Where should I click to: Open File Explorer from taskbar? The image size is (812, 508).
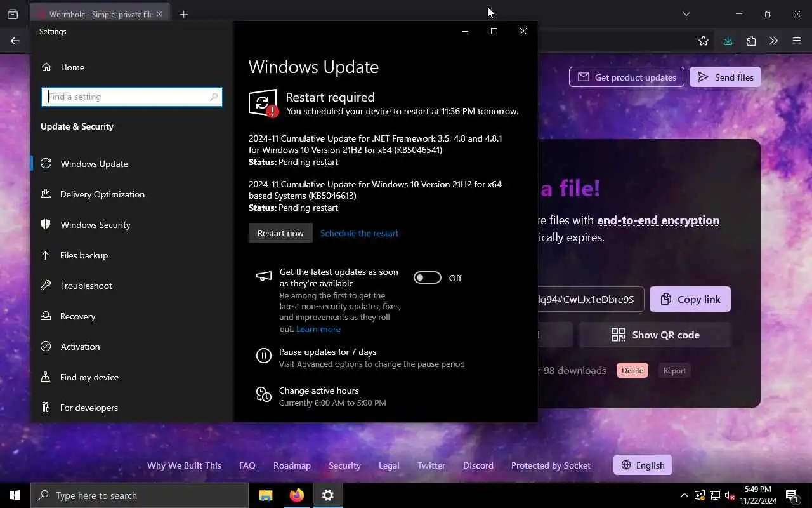266,495
